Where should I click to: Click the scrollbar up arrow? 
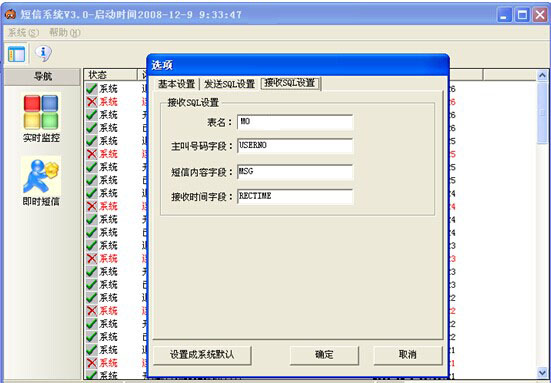pyautogui.click(x=542, y=75)
